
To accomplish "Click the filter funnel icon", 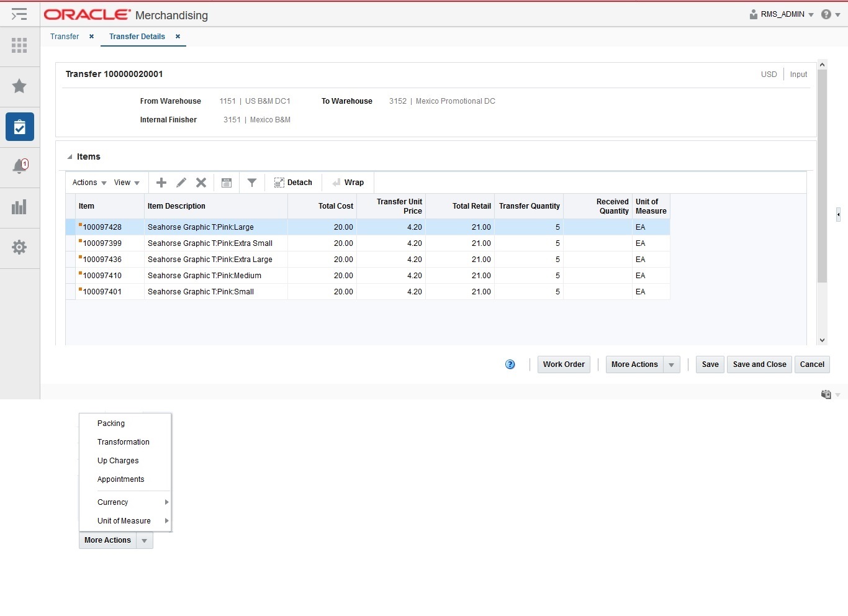I will click(252, 183).
